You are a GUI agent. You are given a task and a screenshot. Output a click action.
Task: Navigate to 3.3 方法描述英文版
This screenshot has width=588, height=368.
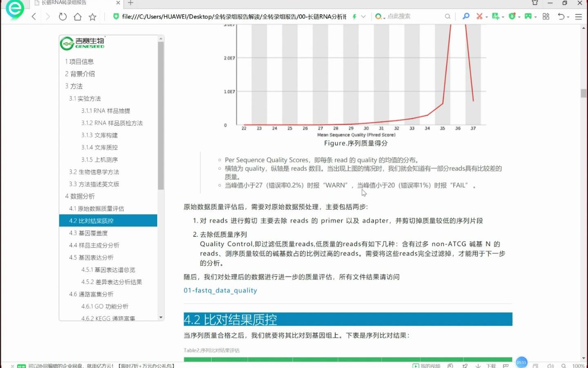click(94, 184)
